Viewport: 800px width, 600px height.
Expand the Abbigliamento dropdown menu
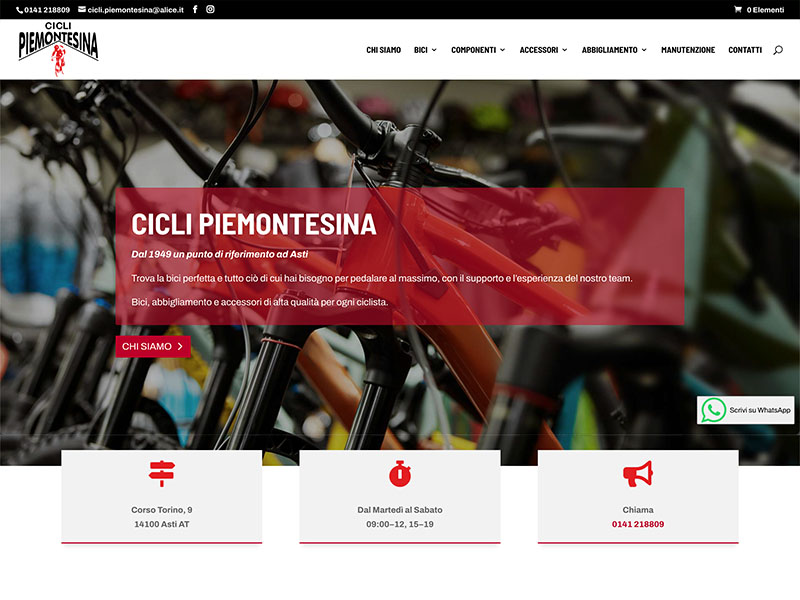pos(614,50)
